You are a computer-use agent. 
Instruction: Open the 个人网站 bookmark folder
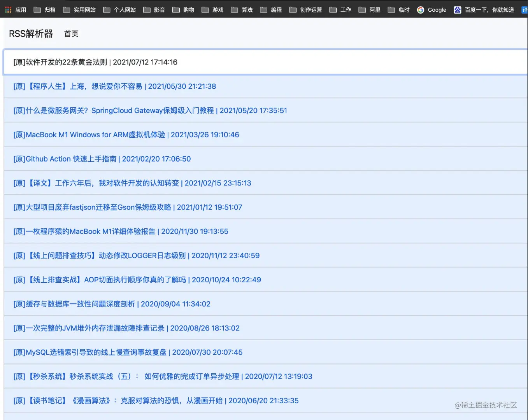pos(119,10)
